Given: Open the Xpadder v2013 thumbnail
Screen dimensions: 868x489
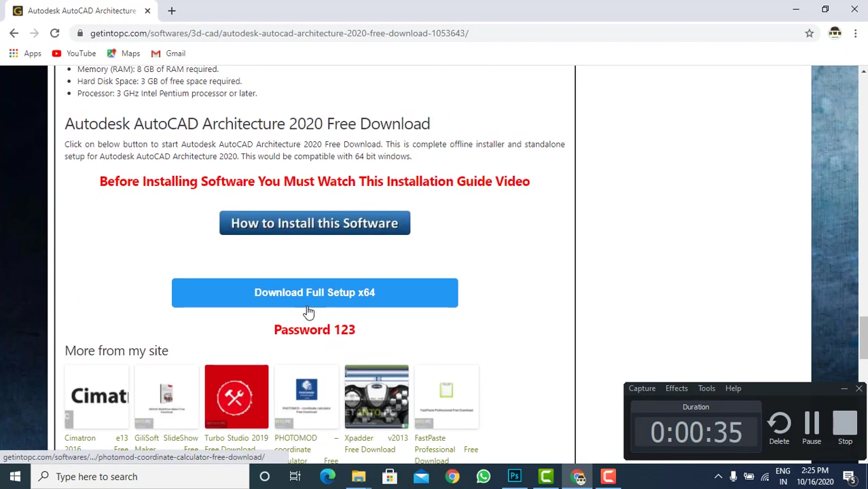Looking at the screenshot, I should pos(376,397).
